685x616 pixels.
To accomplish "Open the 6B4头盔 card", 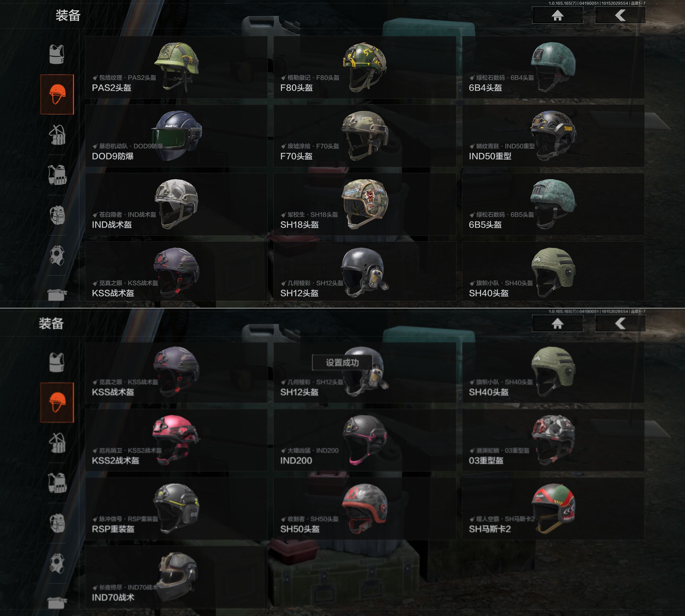I will (553, 67).
